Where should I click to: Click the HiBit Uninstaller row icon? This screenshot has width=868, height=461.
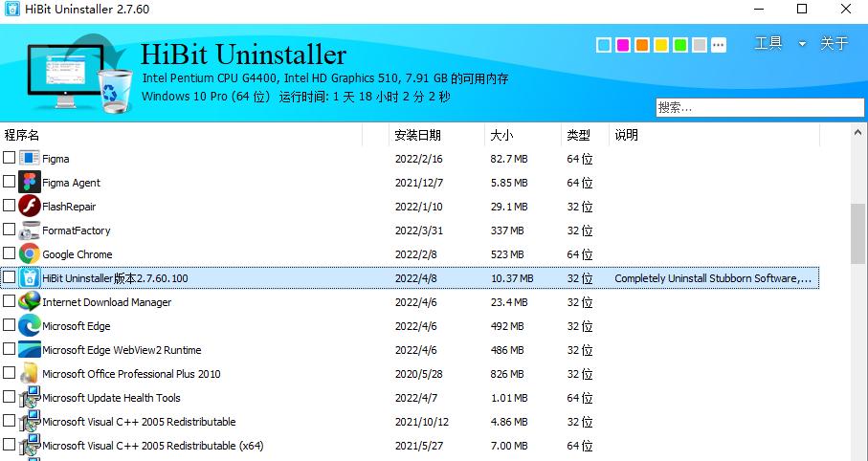[30, 277]
